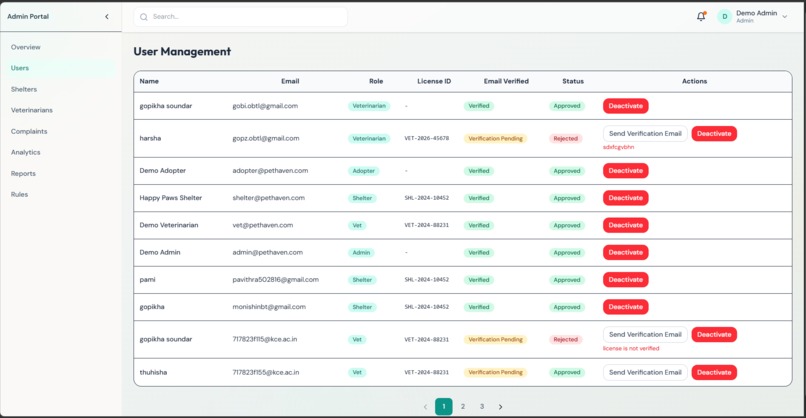The width and height of the screenshot is (806, 418).
Task: Click the email pavithra502816@gmail.com
Action: [276, 280]
